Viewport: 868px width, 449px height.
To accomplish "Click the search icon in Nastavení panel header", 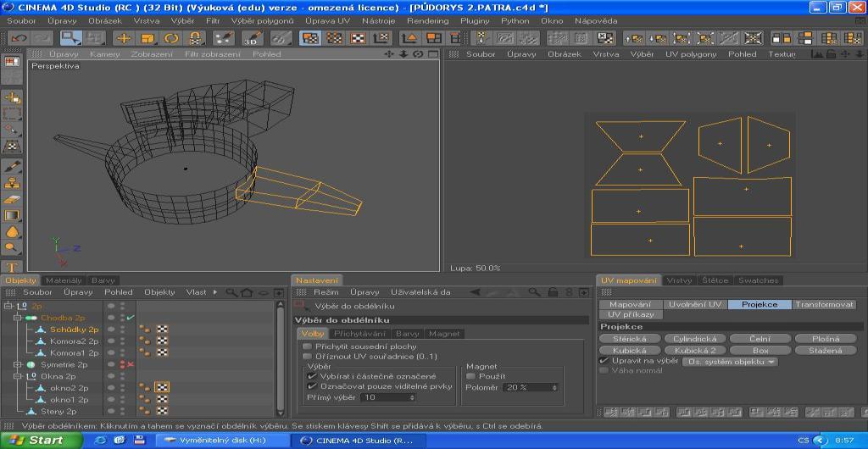I will (534, 292).
